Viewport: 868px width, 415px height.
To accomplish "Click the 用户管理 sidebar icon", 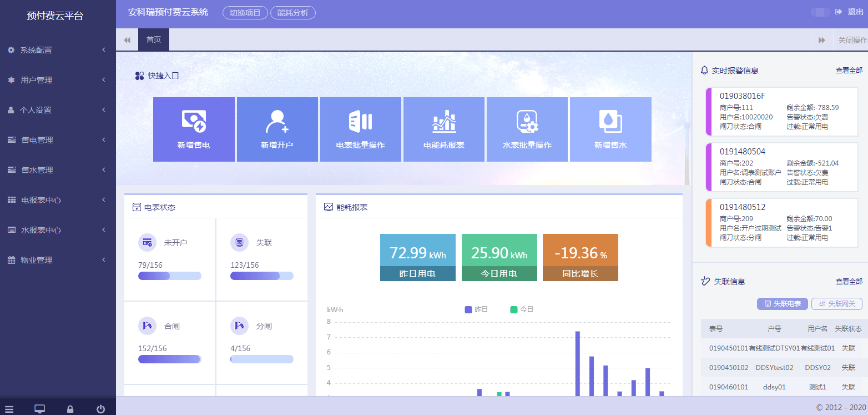I will point(11,80).
